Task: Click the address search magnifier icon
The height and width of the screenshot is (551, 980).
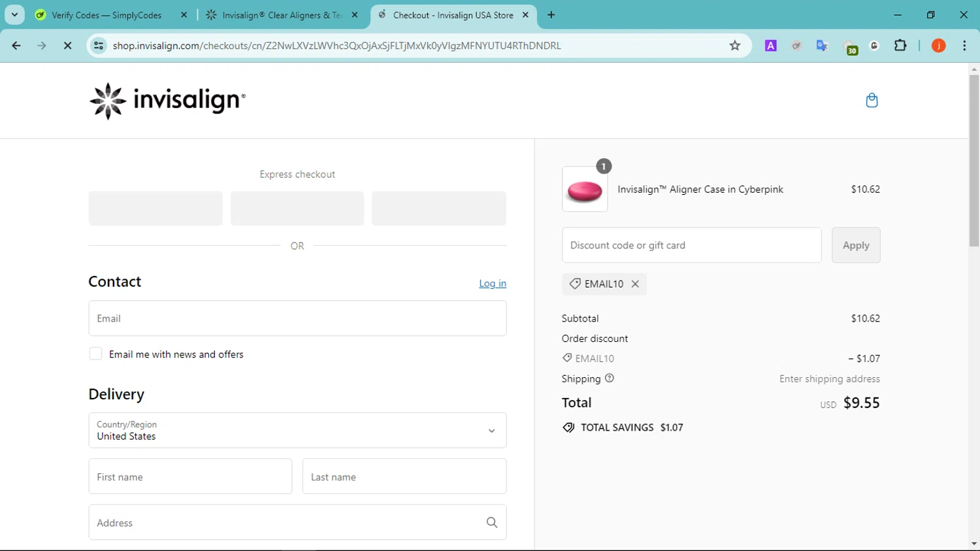Action: tap(492, 522)
